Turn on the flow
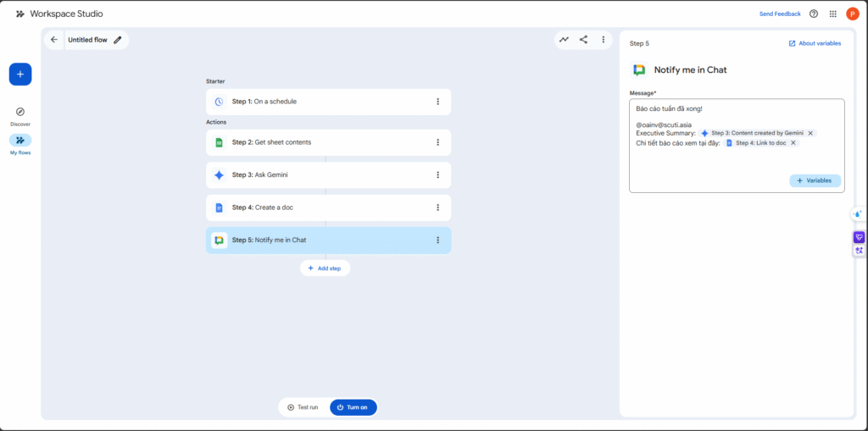 click(353, 407)
